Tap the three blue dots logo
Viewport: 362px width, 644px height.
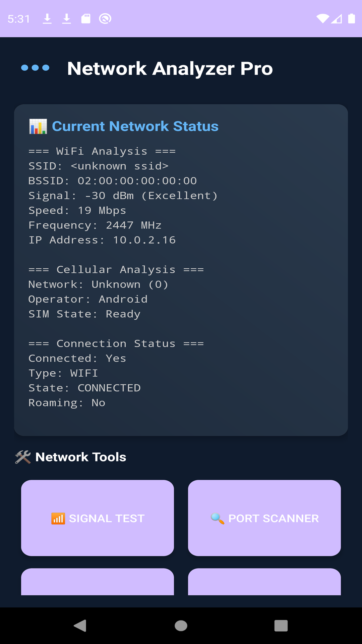[x=35, y=68]
